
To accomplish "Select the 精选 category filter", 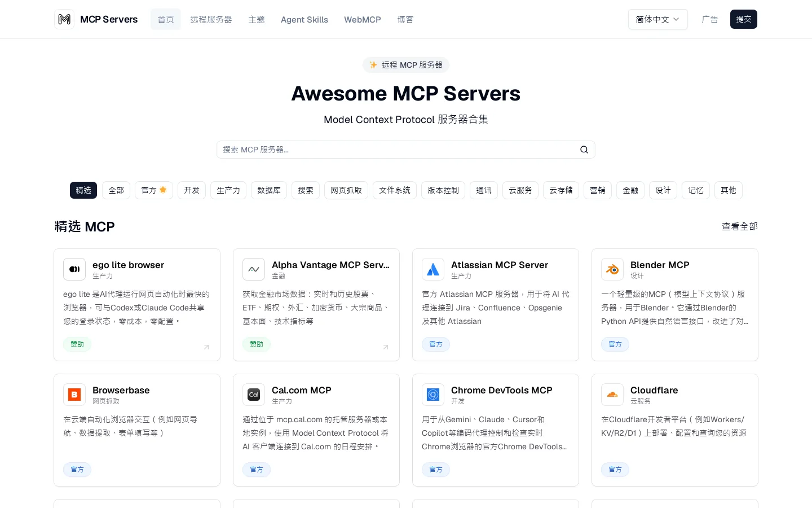I will click(x=83, y=190).
